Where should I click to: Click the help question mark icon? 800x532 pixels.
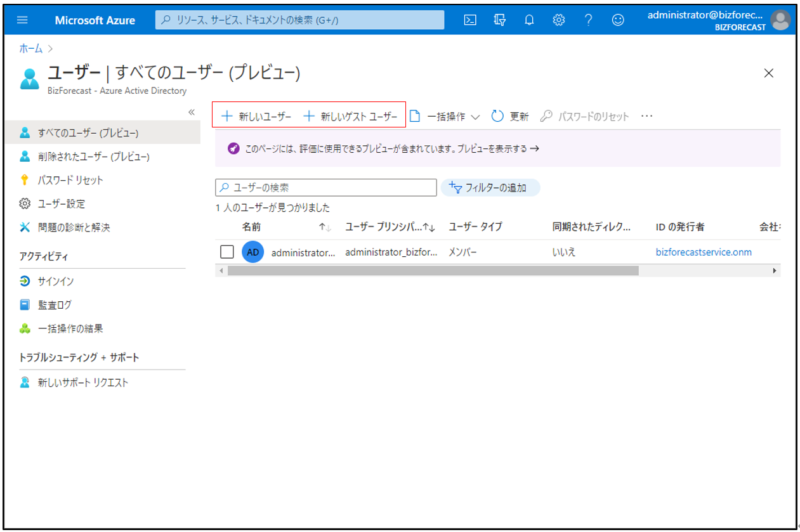588,20
